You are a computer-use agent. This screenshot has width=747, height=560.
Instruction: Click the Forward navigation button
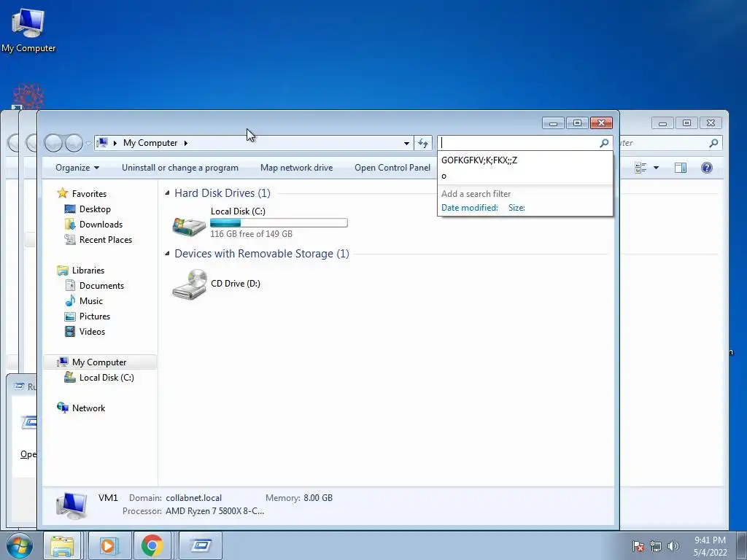[x=74, y=143]
